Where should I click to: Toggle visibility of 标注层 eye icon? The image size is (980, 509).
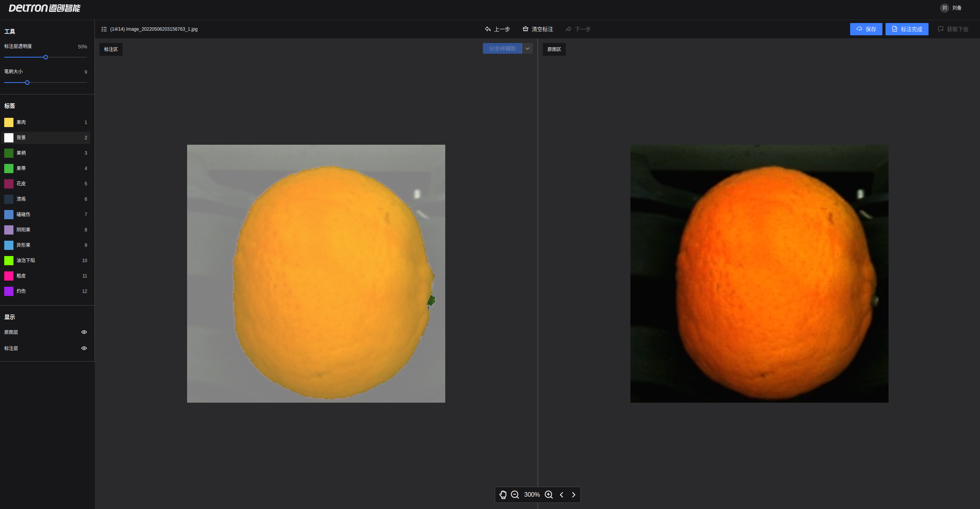(x=84, y=348)
